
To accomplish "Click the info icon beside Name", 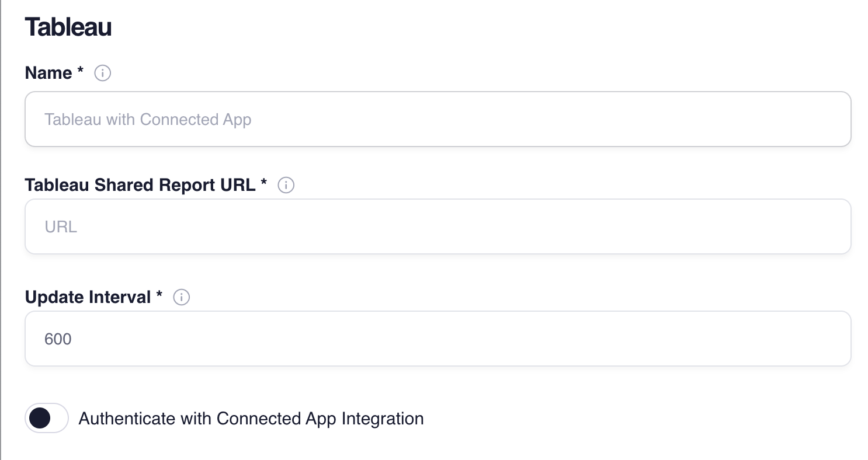I will (102, 74).
